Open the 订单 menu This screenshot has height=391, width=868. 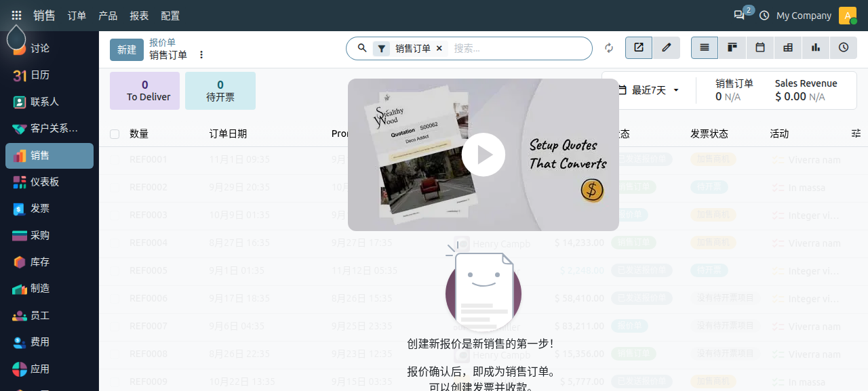click(x=77, y=15)
